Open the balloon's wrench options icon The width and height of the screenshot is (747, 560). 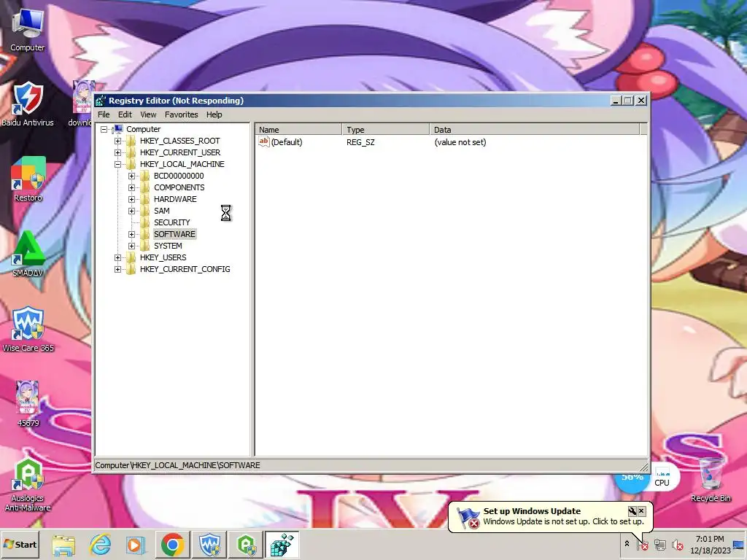pyautogui.click(x=632, y=511)
